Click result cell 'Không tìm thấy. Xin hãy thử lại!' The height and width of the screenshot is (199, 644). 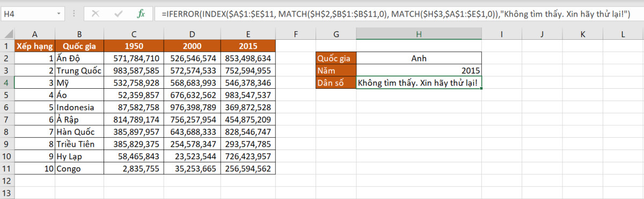tap(419, 83)
